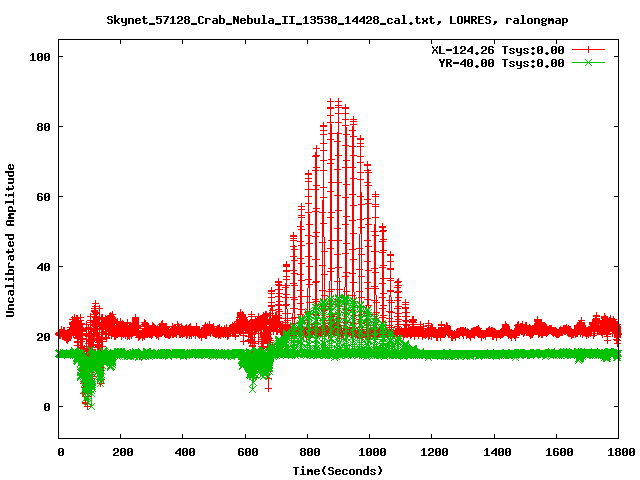
Task: Click the flat red baseline near 1400 seconds
Action: pyautogui.click(x=494, y=331)
